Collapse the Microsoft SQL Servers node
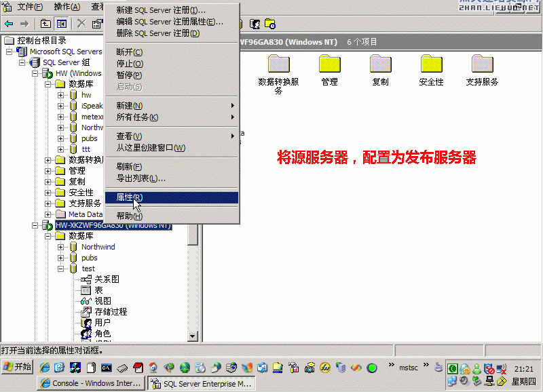The height and width of the screenshot is (392, 543). pos(10,52)
